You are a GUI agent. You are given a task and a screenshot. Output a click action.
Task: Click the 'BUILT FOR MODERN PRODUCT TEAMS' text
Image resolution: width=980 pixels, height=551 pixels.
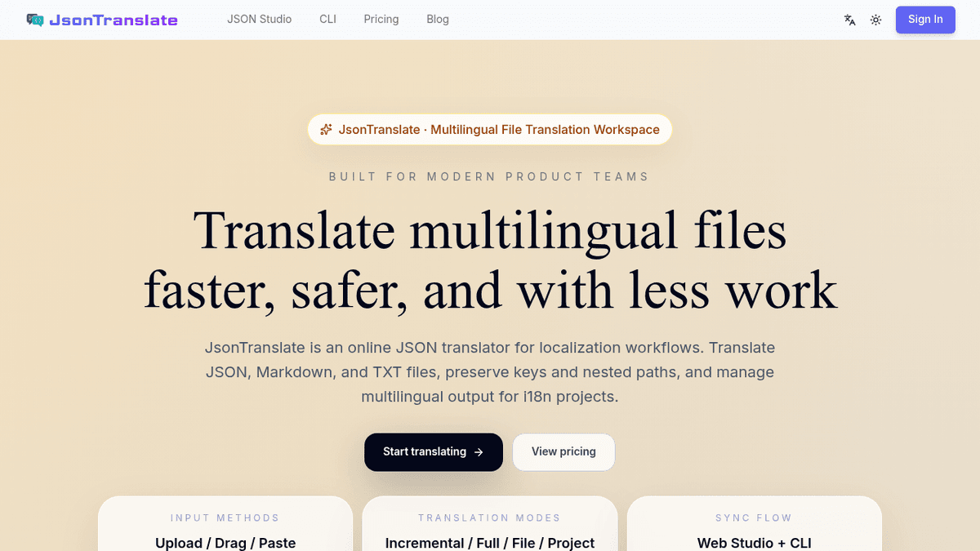[489, 176]
